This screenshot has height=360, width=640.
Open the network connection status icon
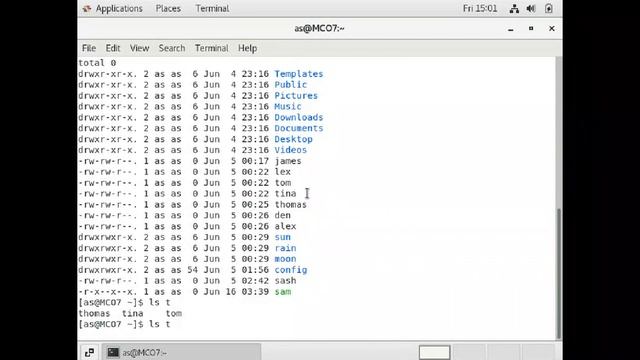(x=514, y=9)
